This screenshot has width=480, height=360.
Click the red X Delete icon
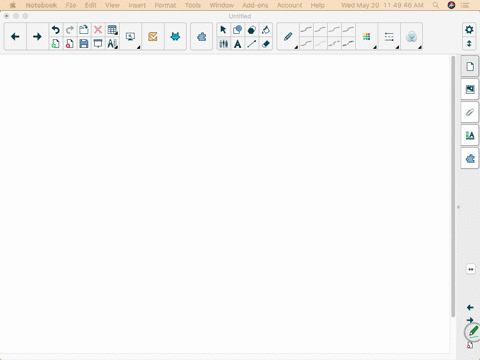98,30
